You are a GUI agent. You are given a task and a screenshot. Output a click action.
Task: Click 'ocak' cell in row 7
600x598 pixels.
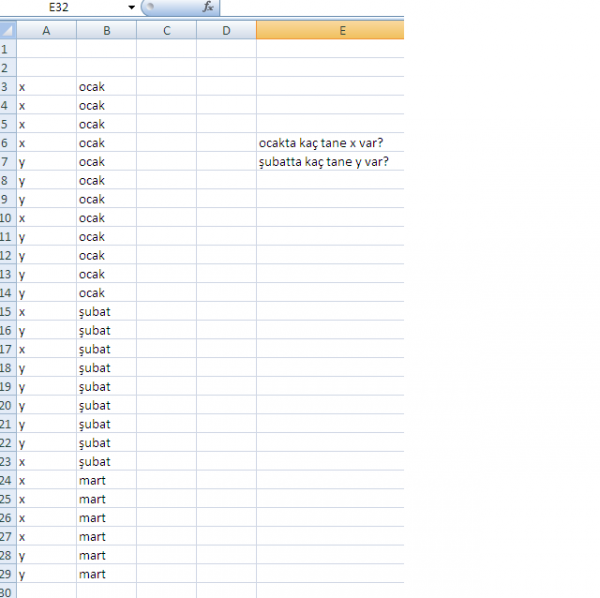(106, 161)
